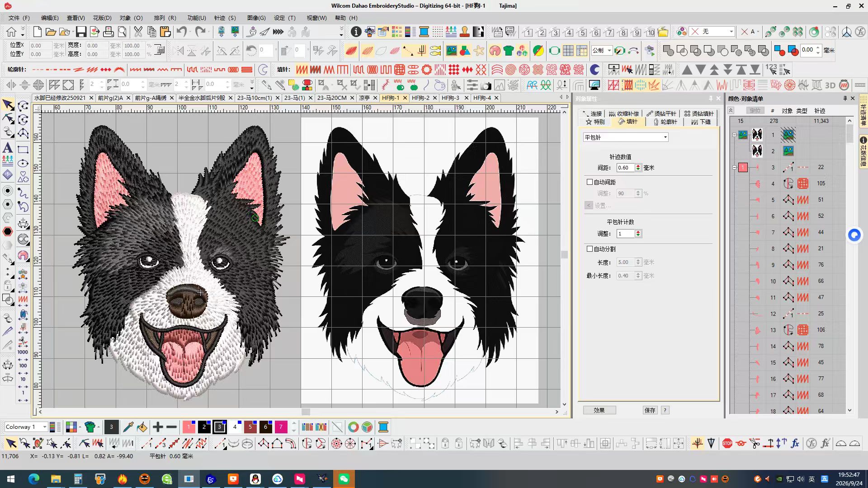Click the green T-shirt product icon
868x488 pixels.
[509, 51]
